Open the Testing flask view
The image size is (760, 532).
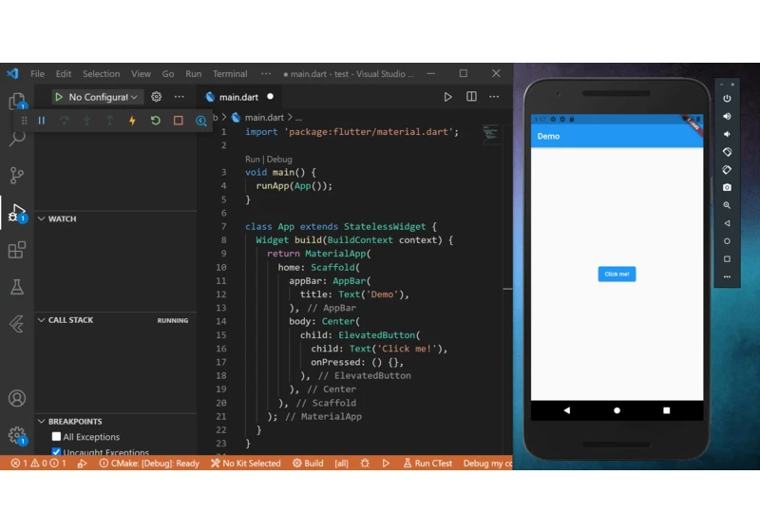click(x=17, y=287)
